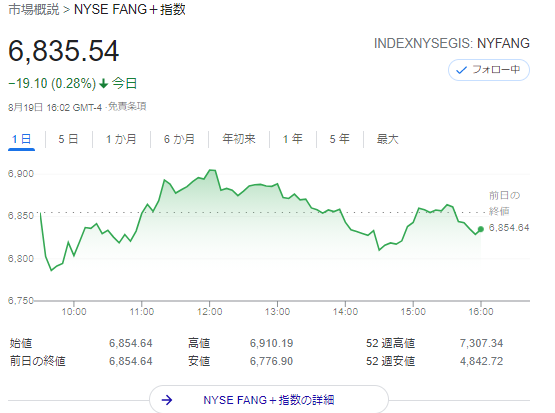The image size is (555, 413).
Task: Click the 安値 value 6,776.90
Action: [271, 361]
